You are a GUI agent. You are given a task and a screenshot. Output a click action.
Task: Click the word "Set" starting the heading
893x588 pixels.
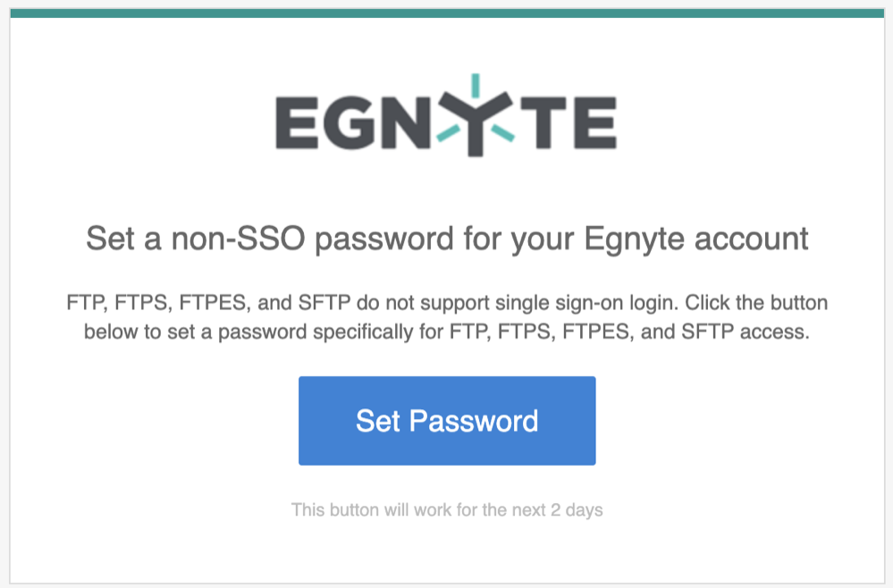[111, 238]
